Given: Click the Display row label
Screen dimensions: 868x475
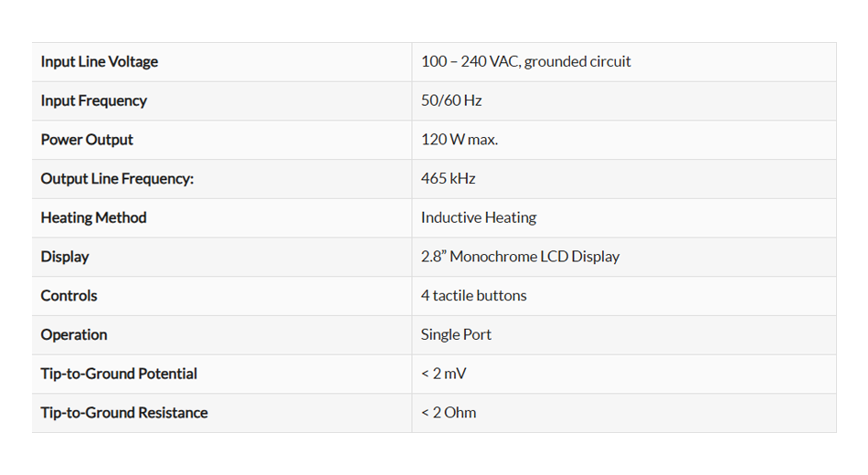Looking at the screenshot, I should (65, 257).
